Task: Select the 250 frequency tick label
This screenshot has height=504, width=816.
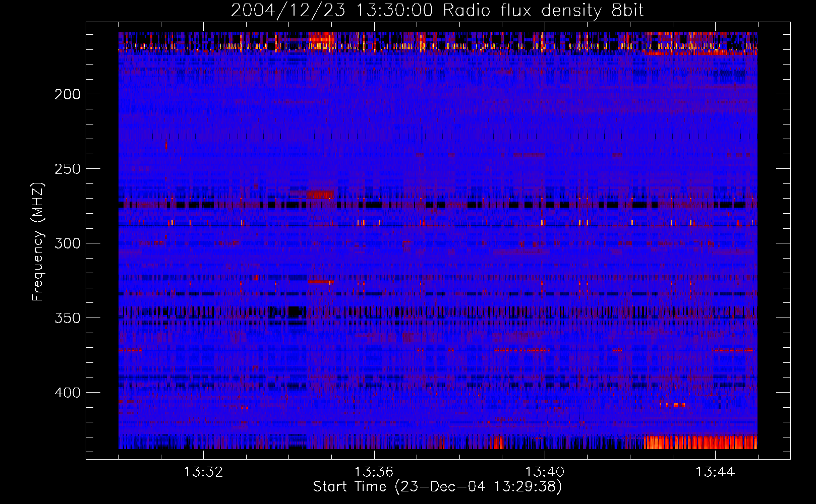Action: tap(68, 169)
